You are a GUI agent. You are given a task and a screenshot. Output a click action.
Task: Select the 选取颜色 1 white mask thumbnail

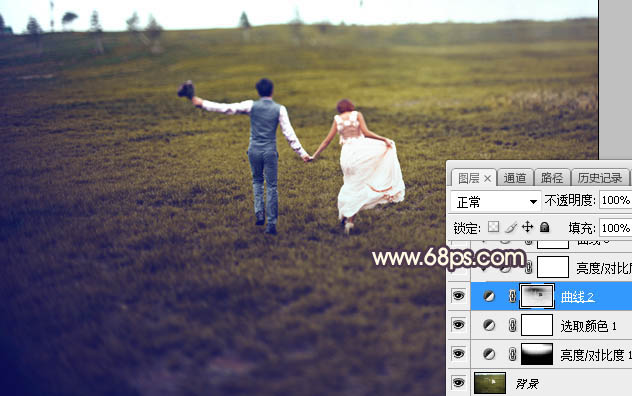tap(537, 325)
